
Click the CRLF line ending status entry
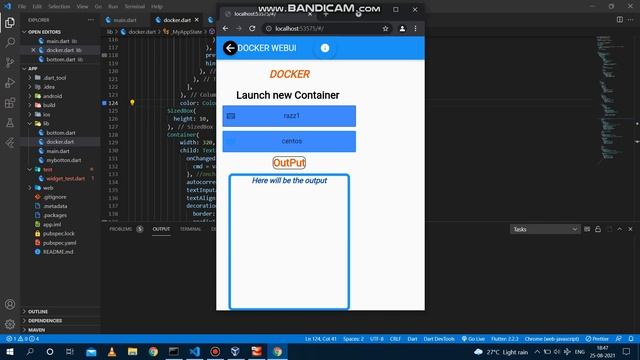[395, 339]
